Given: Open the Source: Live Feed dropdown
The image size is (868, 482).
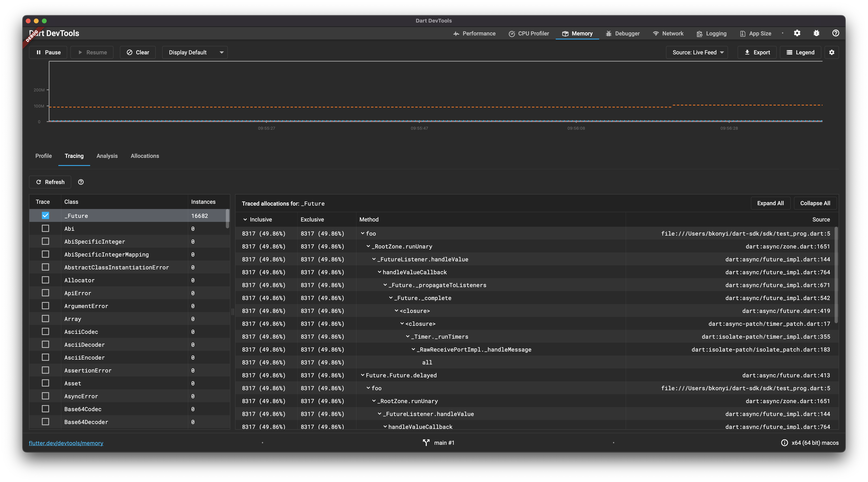Looking at the screenshot, I should point(697,52).
